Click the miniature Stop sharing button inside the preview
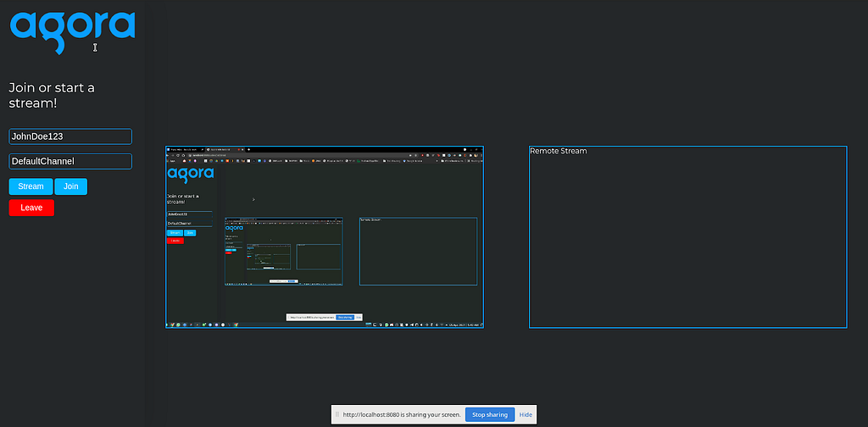The width and height of the screenshot is (868, 427). tap(345, 317)
